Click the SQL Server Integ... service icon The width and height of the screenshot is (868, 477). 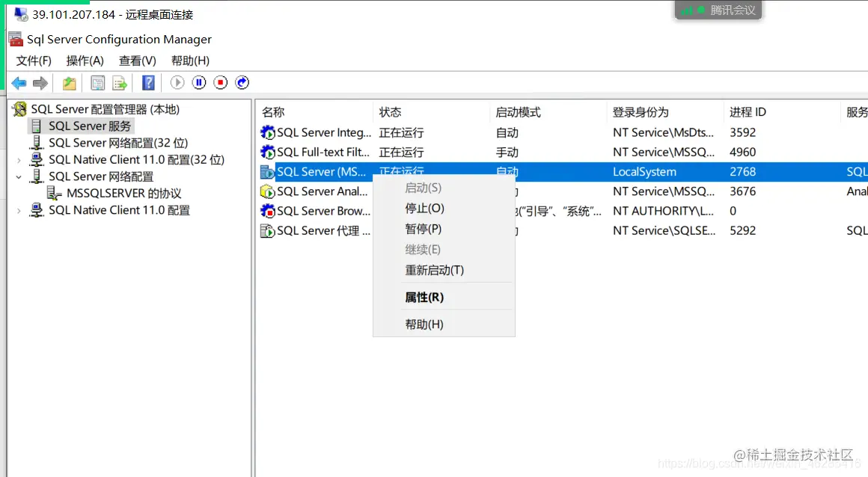pos(267,132)
